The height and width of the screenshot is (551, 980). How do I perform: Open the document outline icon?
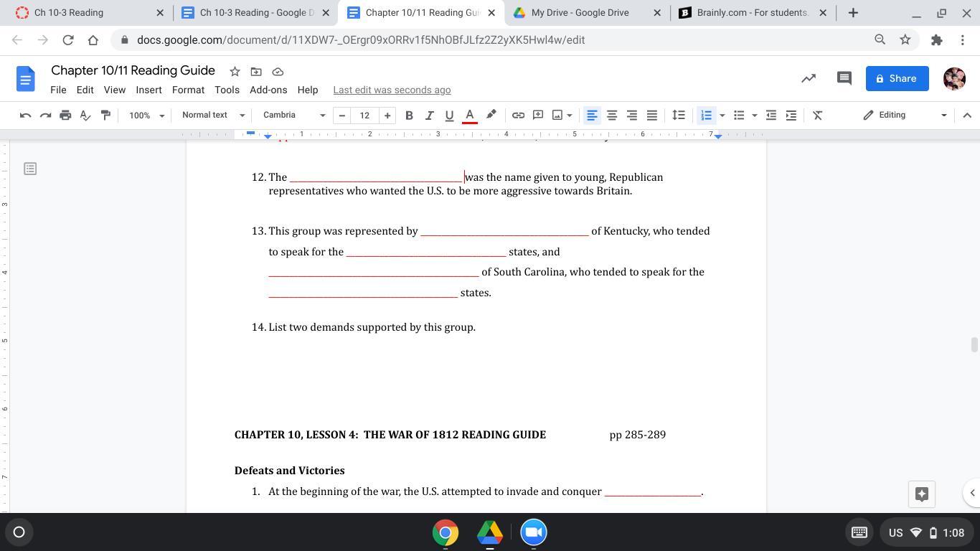pyautogui.click(x=30, y=169)
